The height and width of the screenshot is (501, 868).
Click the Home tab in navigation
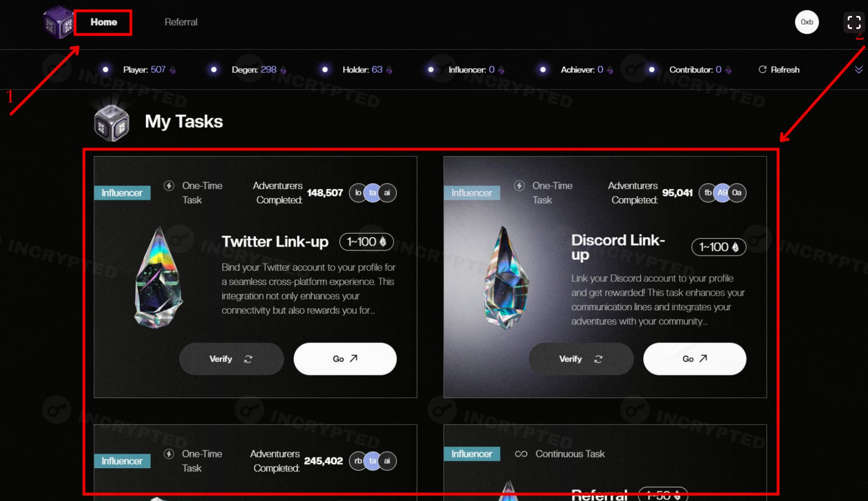(103, 22)
